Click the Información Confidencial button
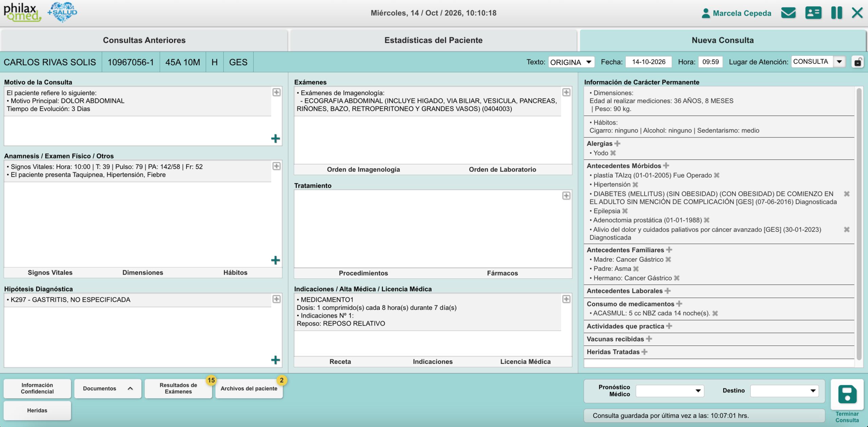The width and height of the screenshot is (868, 427). click(x=37, y=389)
